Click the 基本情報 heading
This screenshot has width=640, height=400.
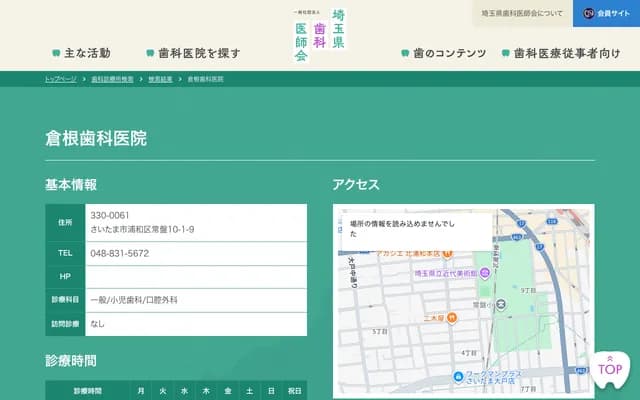tap(71, 185)
